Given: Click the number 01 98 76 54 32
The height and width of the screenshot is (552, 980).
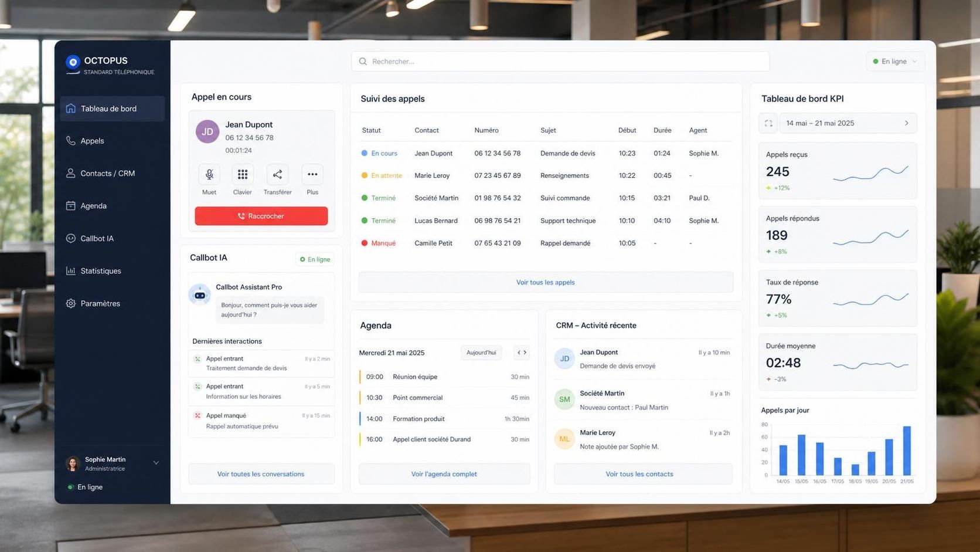Looking at the screenshot, I should tap(498, 198).
